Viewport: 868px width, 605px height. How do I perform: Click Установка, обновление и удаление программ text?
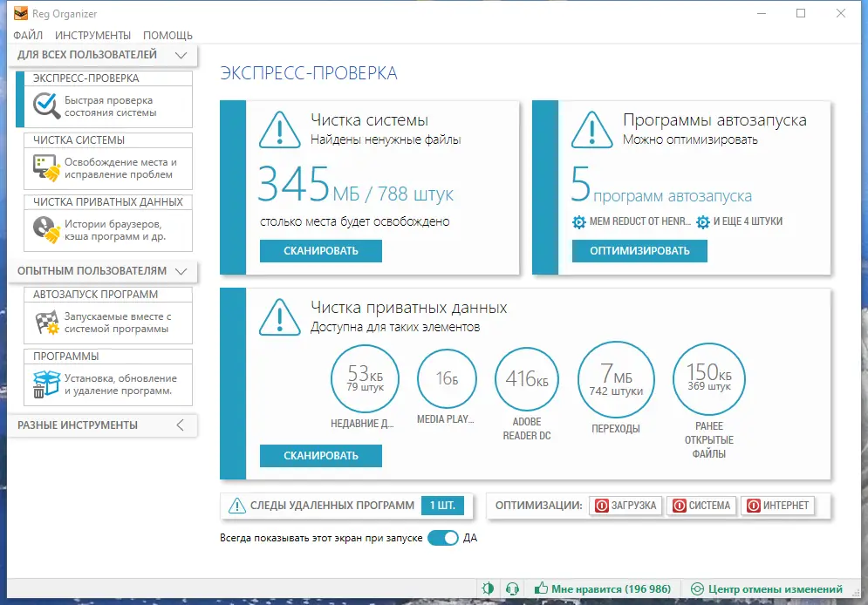(120, 384)
